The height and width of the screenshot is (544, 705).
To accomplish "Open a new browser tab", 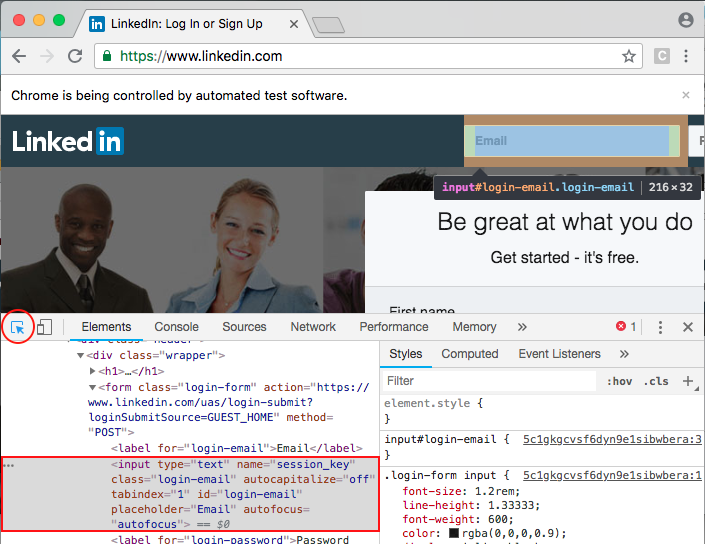I will click(328, 25).
